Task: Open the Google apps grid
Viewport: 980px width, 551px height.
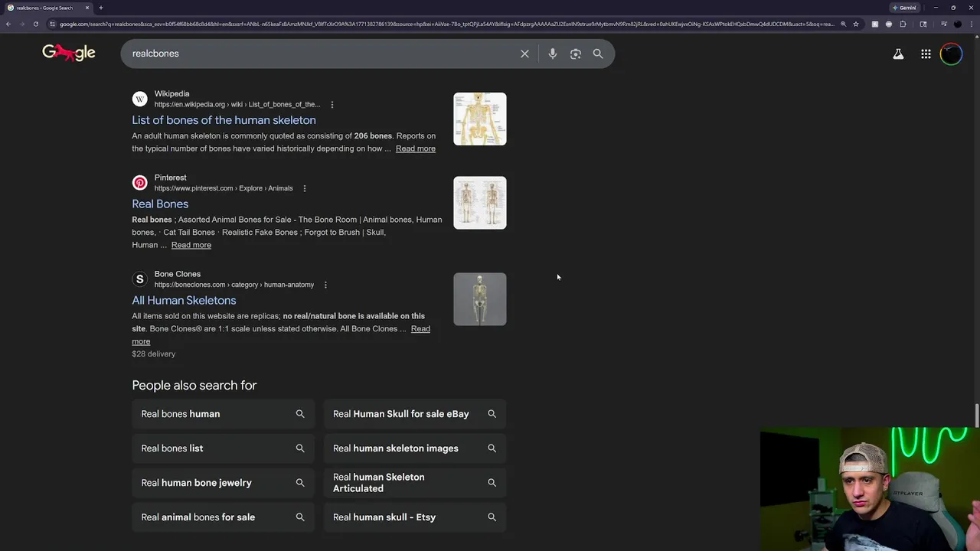Action: click(x=926, y=54)
